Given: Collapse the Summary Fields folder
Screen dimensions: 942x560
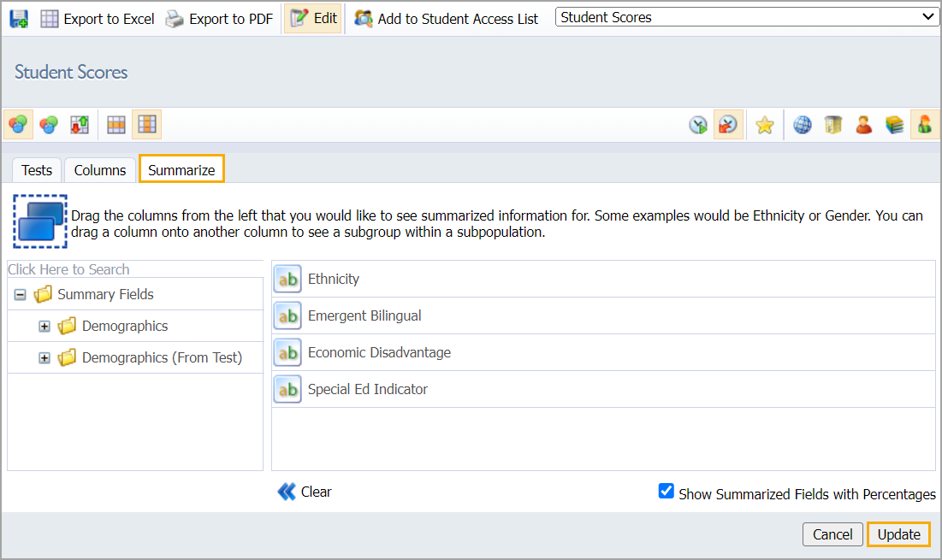Looking at the screenshot, I should [20, 295].
